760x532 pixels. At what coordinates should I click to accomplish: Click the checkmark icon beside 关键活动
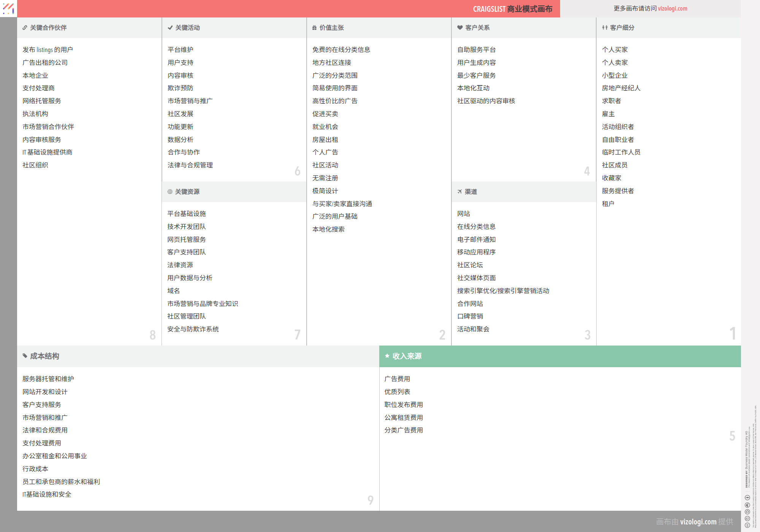pos(170,28)
